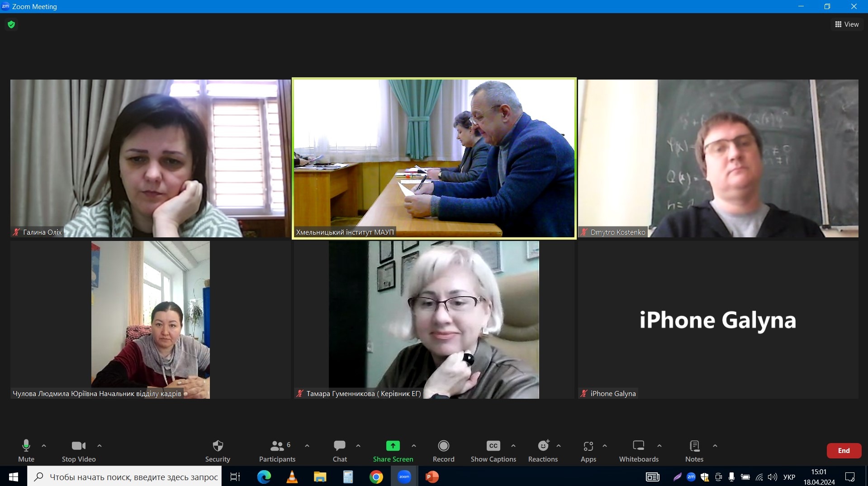Open the View layout menu
The image size is (868, 486).
pos(847,24)
